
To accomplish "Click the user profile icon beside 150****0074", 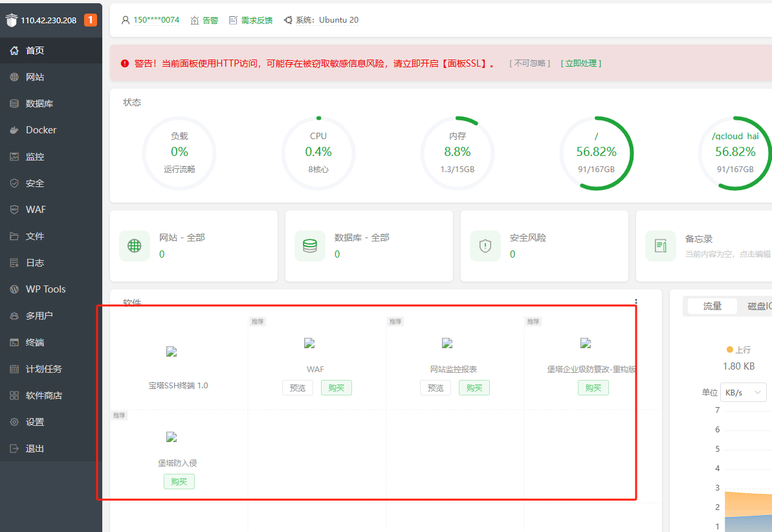I will 126,20.
